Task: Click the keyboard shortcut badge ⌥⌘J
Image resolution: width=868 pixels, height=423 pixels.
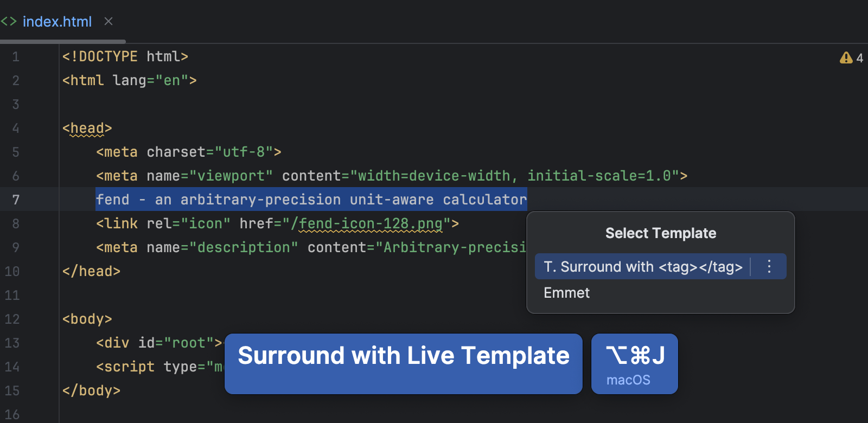Action: tap(634, 356)
